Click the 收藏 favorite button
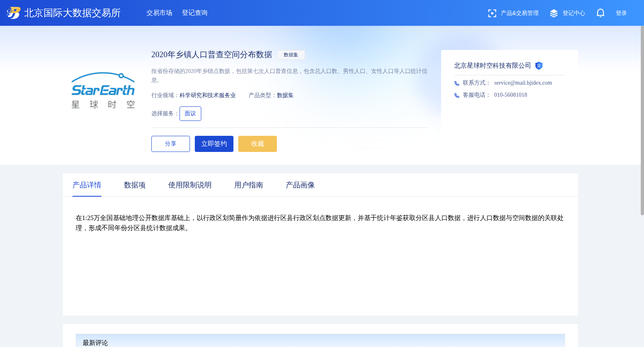 (x=258, y=144)
